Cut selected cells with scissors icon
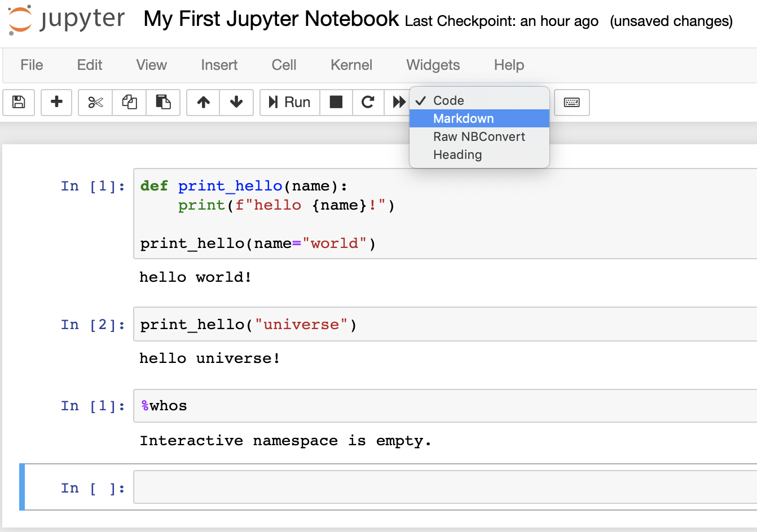This screenshot has height=532, width=757. pos(95,102)
